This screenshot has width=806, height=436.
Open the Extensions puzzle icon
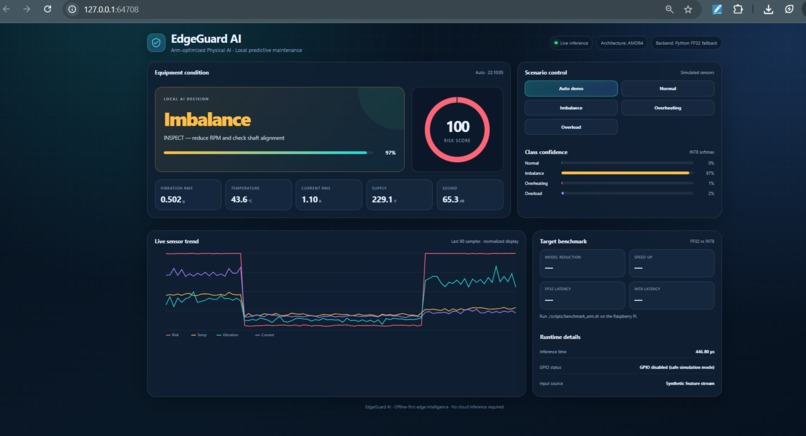point(738,9)
